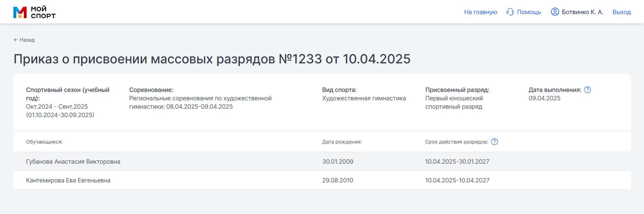
Task: Click the headset help icon
Action: pos(510,12)
